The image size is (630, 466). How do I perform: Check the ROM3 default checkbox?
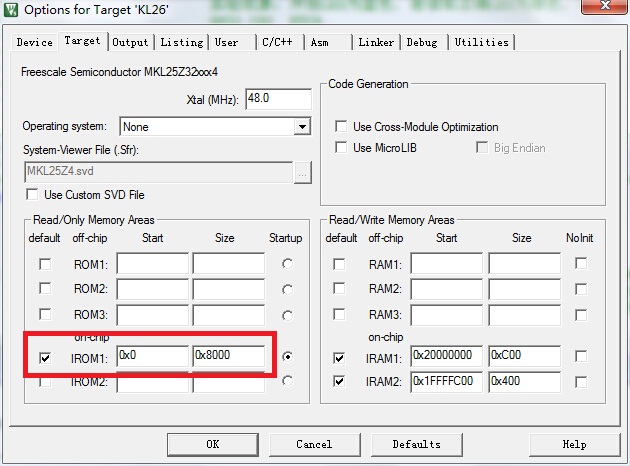45,314
